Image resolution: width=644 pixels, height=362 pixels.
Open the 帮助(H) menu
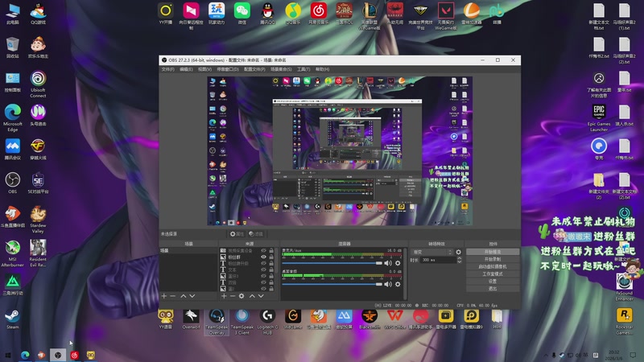pos(323,69)
